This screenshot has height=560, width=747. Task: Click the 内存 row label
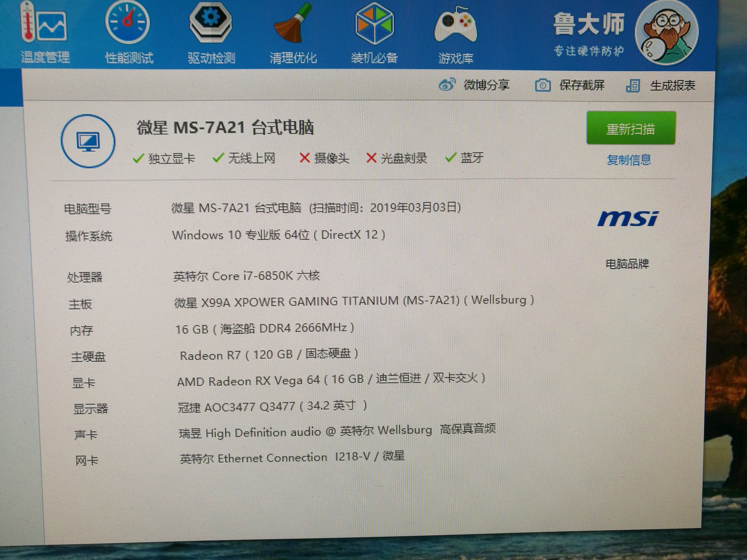[81, 331]
